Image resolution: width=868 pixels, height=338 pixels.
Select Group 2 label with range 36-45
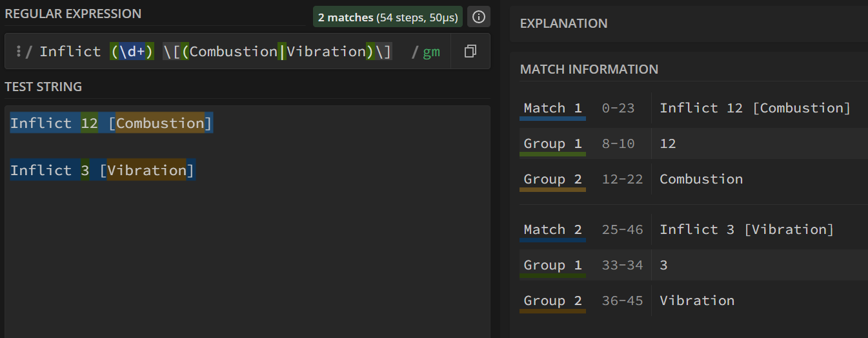point(552,301)
